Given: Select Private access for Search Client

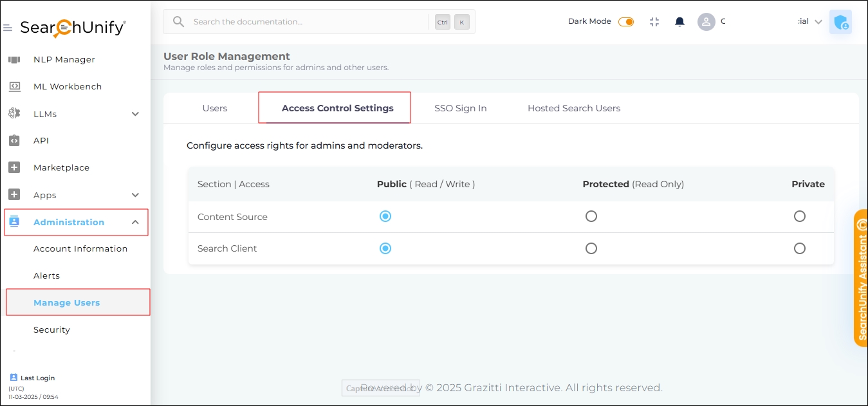Looking at the screenshot, I should 799,248.
